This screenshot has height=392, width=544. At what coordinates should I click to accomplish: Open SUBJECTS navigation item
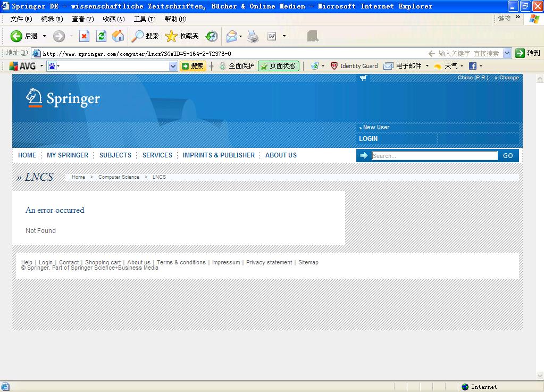tap(115, 155)
